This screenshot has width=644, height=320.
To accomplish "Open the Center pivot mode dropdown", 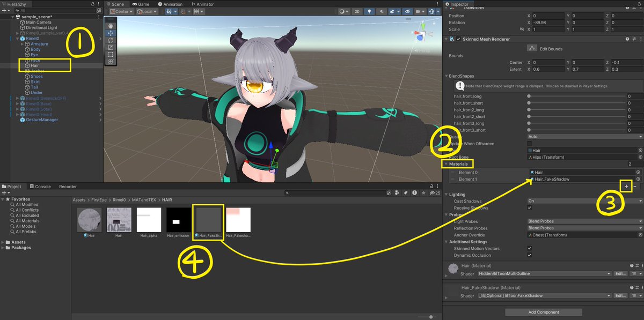I will pyautogui.click(x=121, y=11).
